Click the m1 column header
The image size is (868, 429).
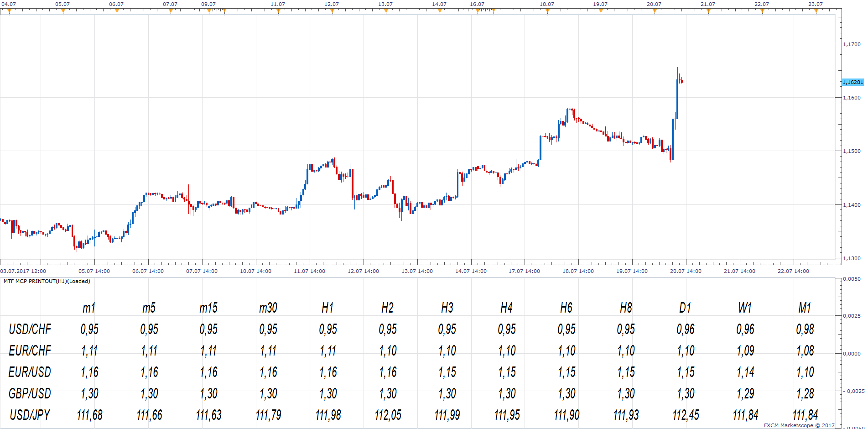pyautogui.click(x=89, y=308)
